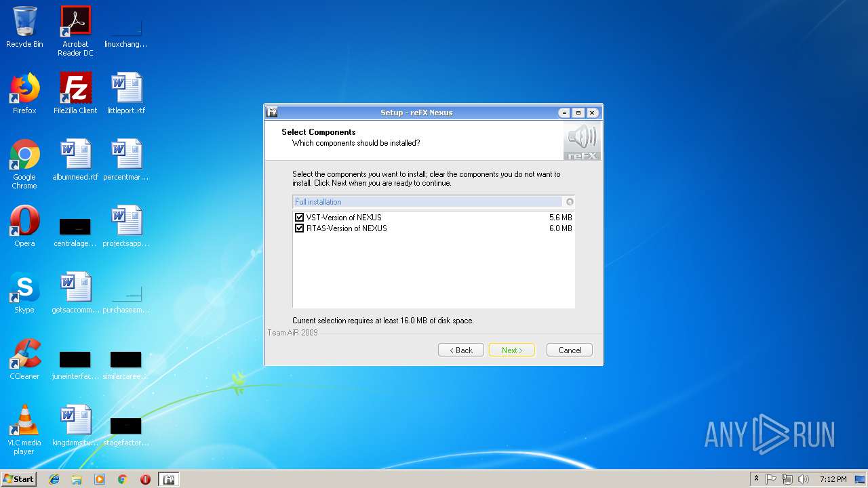
Task: Open the Start menu
Action: click(19, 479)
